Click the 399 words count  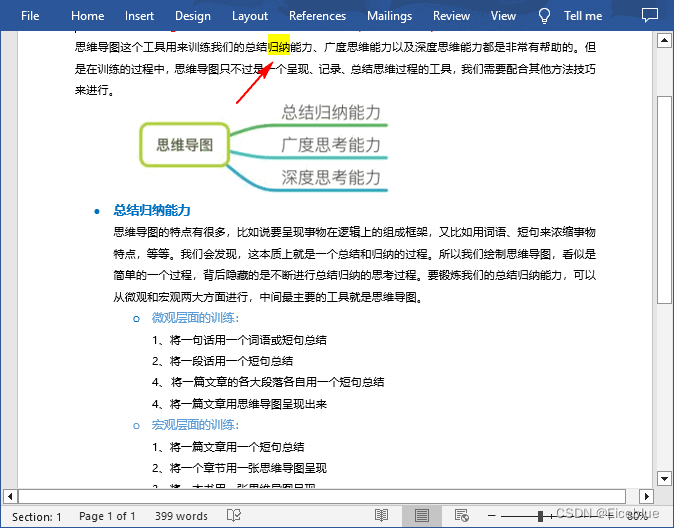(181, 516)
